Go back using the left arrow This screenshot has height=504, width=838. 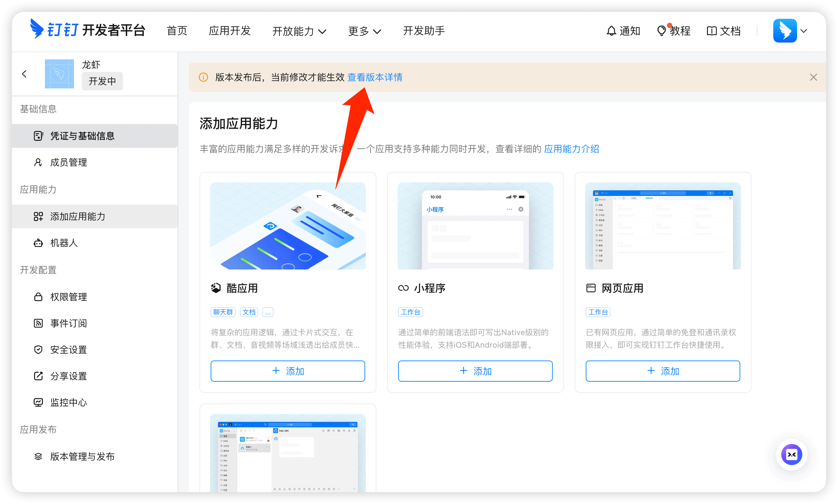(x=24, y=74)
